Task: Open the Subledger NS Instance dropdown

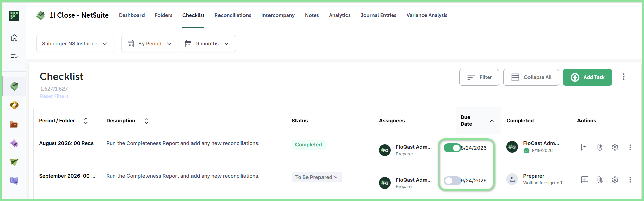Action: 75,44
